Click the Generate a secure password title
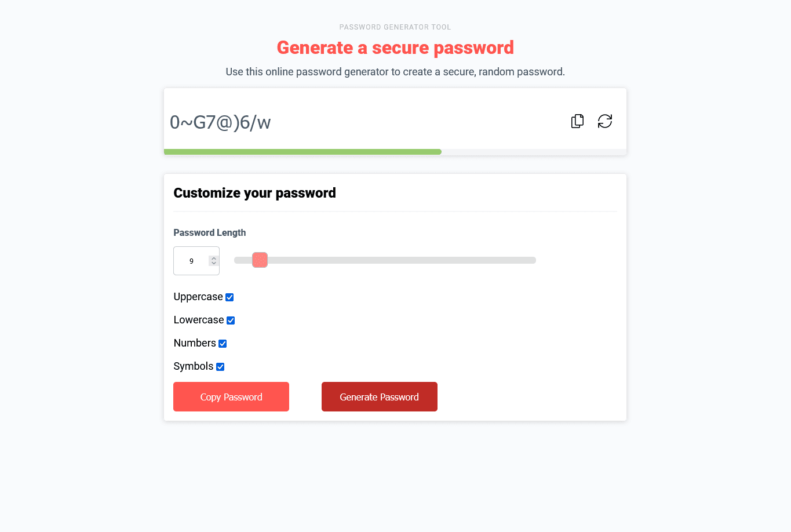Image resolution: width=791 pixels, height=532 pixels. pyautogui.click(x=395, y=48)
